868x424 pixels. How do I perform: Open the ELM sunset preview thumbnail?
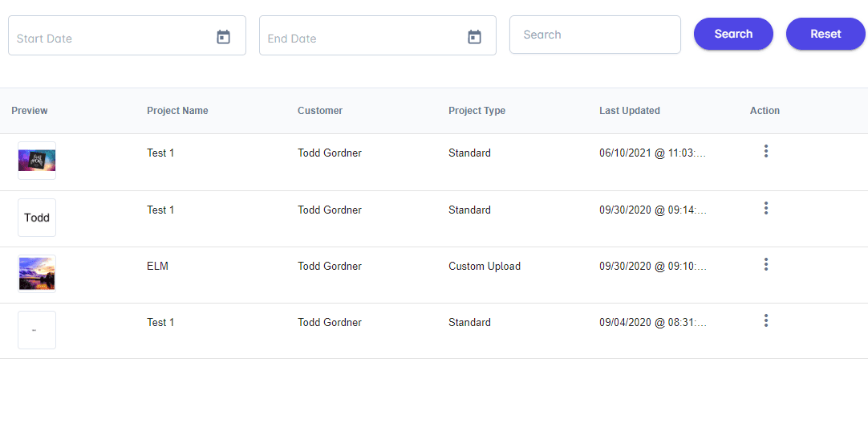[37, 274]
